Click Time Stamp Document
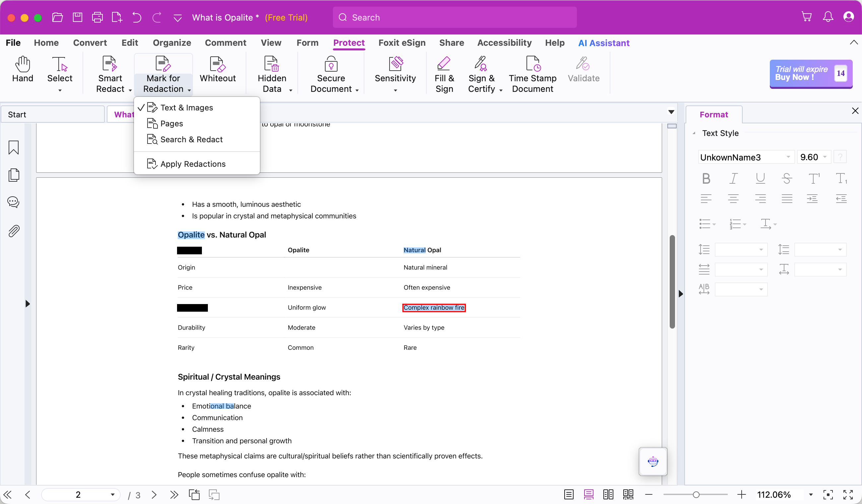This screenshot has height=504, width=862. [532, 74]
